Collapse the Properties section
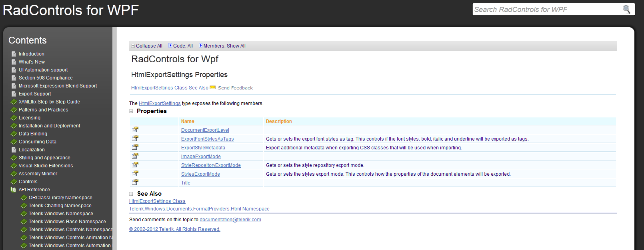Image resolution: width=644 pixels, height=250 pixels. [131, 111]
